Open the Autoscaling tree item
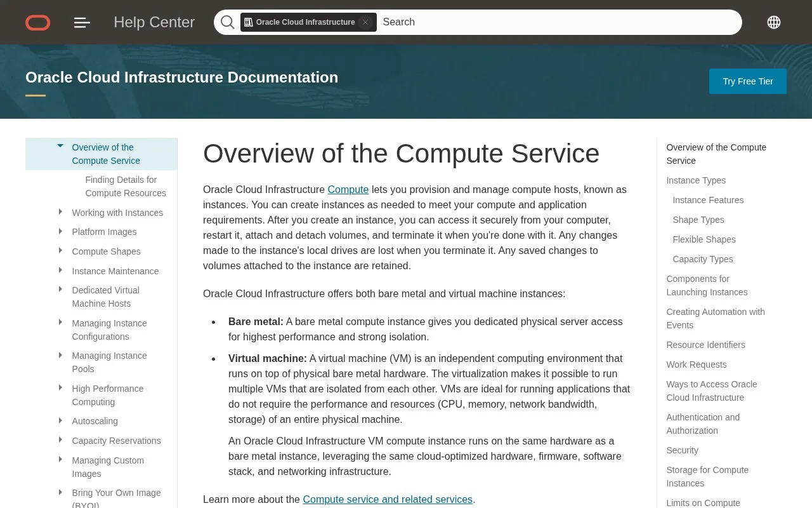Screen dimensions: 812x508 [95, 421]
